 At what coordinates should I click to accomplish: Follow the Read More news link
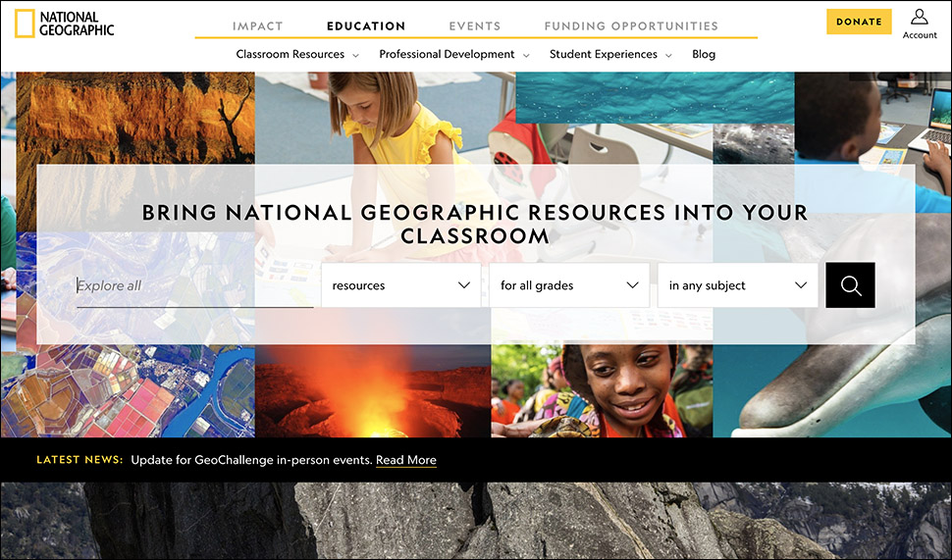406,460
